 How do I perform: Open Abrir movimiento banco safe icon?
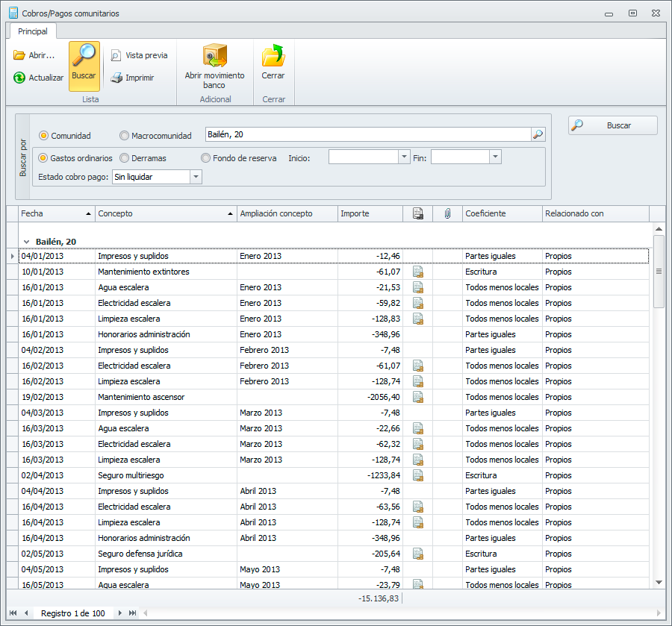tap(214, 57)
